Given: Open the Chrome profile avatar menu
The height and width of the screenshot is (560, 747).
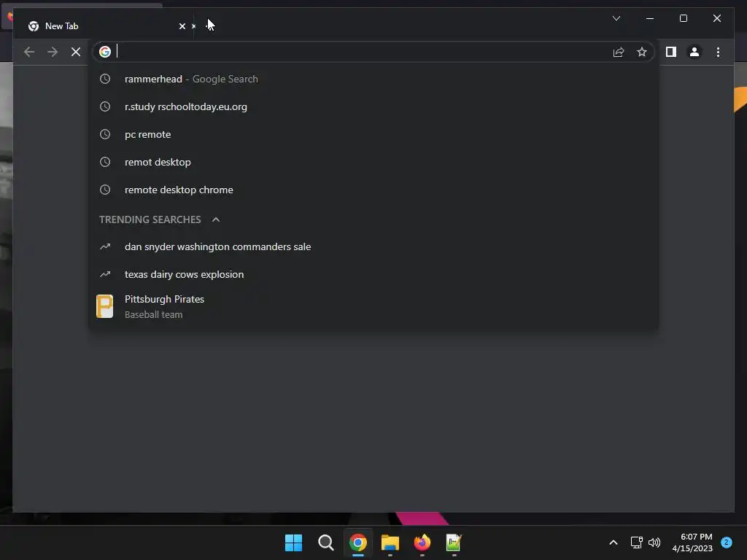Looking at the screenshot, I should pyautogui.click(x=694, y=52).
